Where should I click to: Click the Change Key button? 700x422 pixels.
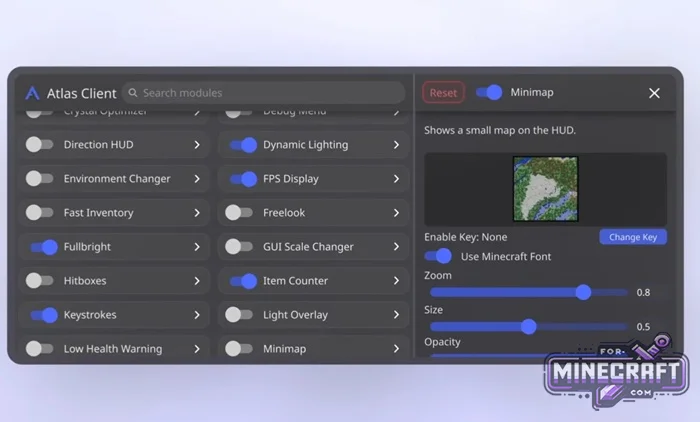(x=633, y=237)
